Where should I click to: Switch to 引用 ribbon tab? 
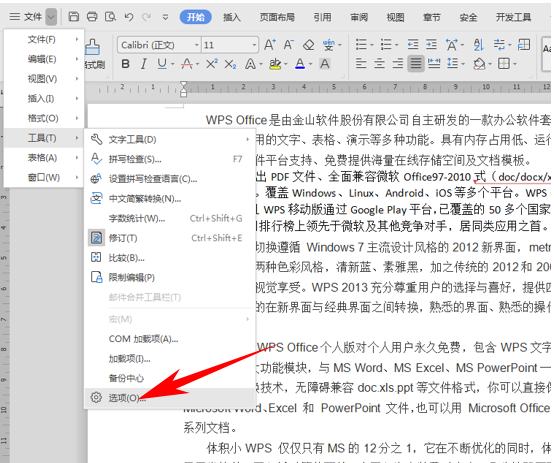click(x=323, y=17)
